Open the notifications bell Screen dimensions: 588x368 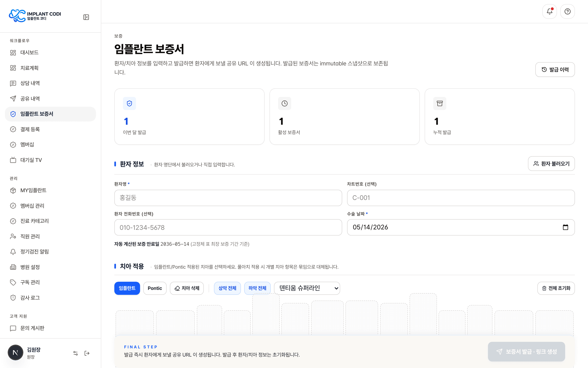(549, 11)
